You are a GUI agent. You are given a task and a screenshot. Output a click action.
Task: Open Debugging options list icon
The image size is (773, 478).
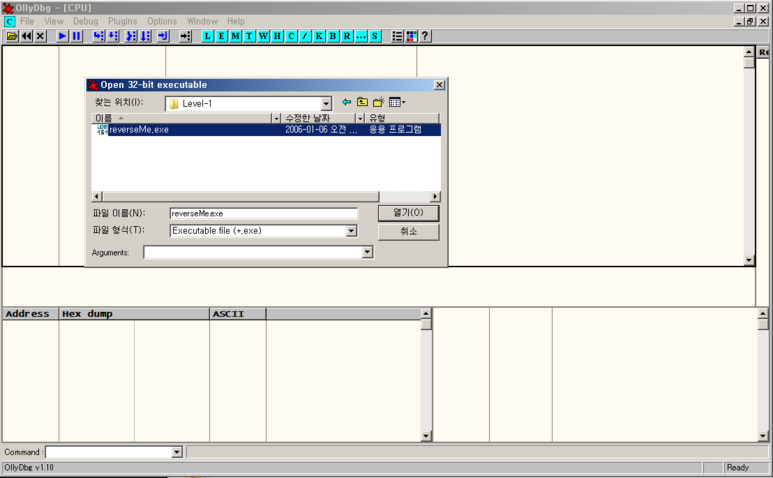(x=397, y=36)
